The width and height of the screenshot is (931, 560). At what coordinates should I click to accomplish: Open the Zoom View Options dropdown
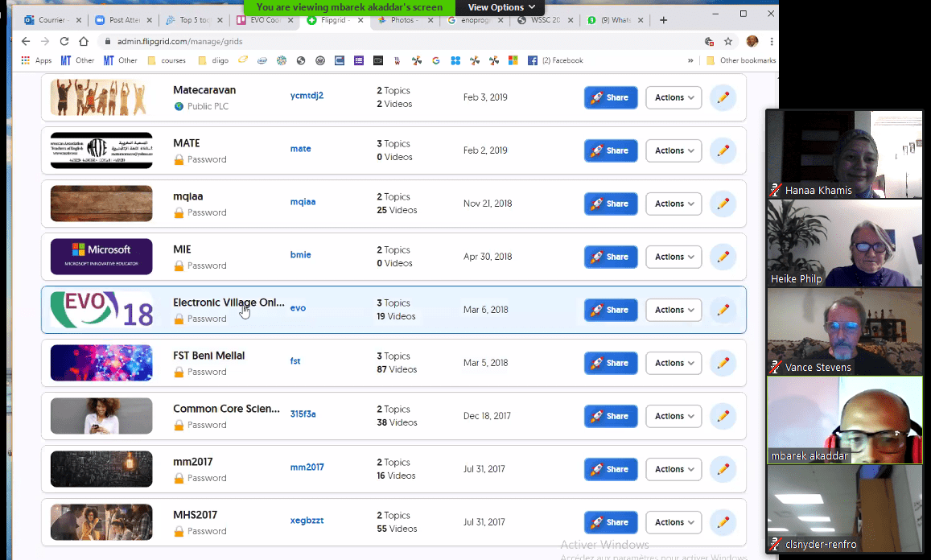[x=501, y=7]
